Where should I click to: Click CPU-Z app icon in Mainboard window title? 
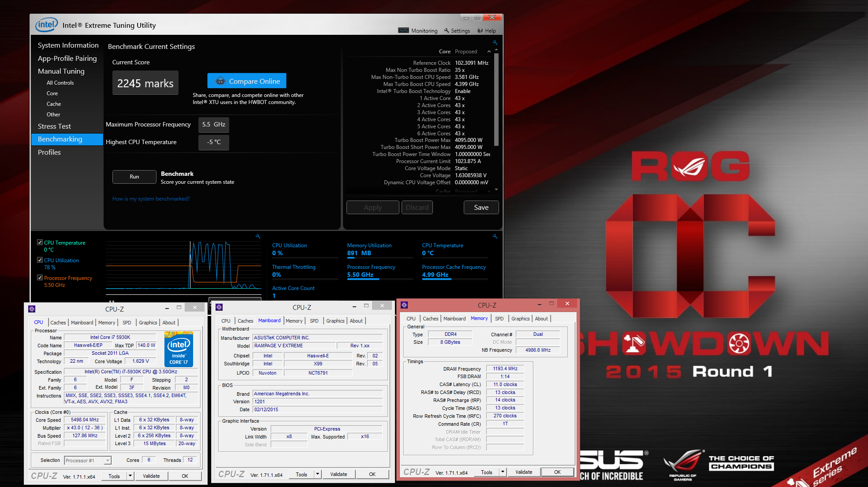click(x=219, y=307)
